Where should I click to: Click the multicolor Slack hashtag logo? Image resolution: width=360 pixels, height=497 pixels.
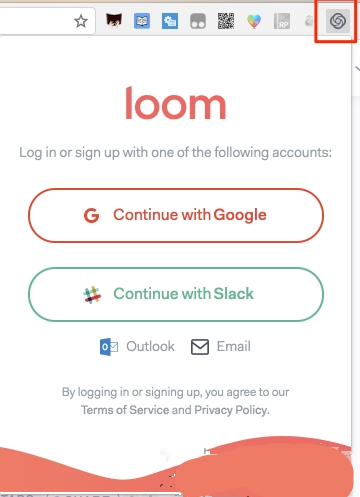click(x=92, y=295)
